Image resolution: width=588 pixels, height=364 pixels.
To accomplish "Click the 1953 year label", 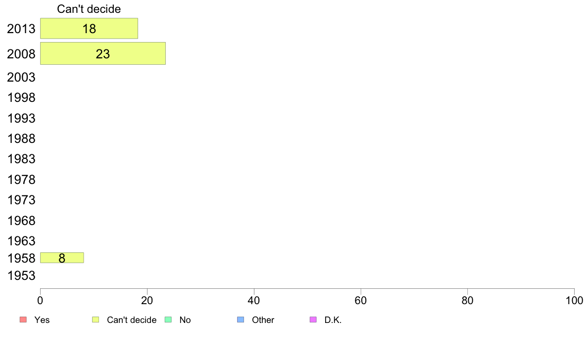I will coord(21,276).
